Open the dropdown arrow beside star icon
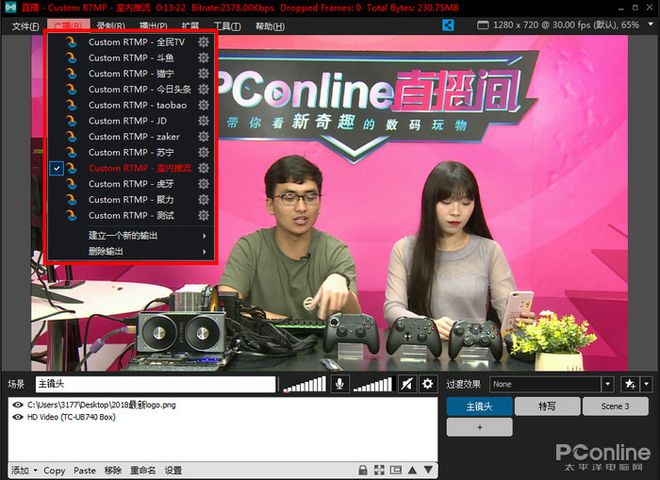 tap(647, 384)
